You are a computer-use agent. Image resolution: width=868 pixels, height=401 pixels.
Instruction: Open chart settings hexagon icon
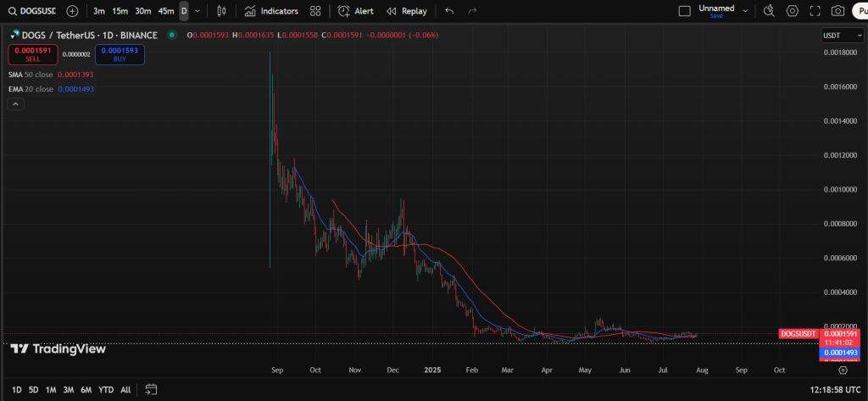pyautogui.click(x=793, y=11)
